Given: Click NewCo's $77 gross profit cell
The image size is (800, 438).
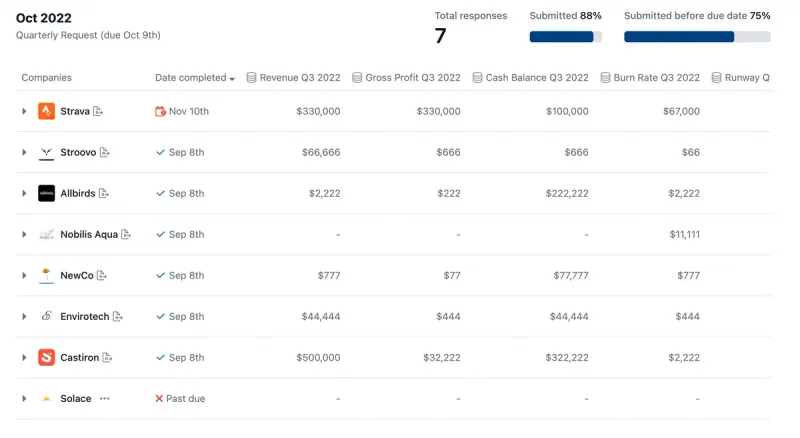Looking at the screenshot, I should pyautogui.click(x=452, y=276).
